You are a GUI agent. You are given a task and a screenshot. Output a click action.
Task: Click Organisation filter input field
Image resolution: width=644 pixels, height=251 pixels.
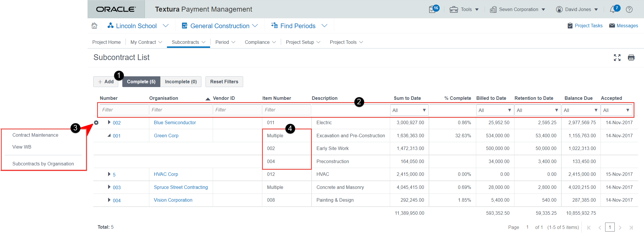pyautogui.click(x=181, y=110)
